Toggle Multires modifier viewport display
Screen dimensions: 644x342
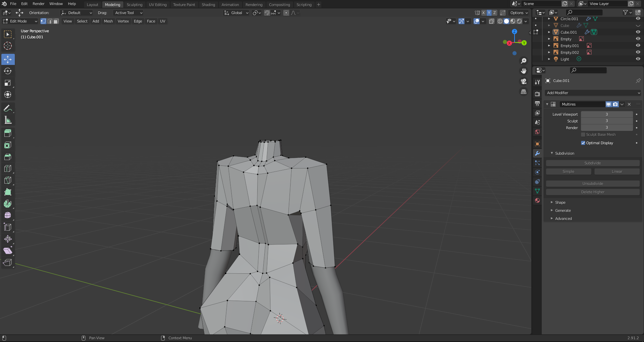608,104
